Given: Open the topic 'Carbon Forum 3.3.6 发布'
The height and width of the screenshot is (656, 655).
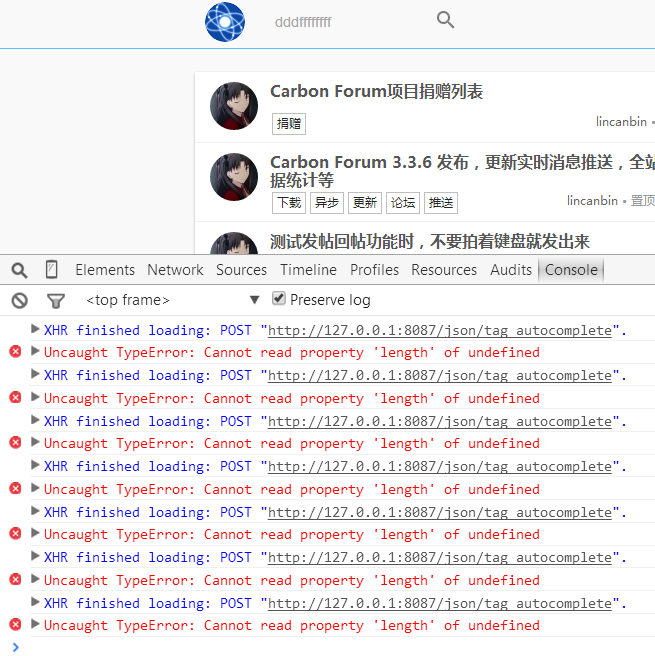Looking at the screenshot, I should coord(462,171).
